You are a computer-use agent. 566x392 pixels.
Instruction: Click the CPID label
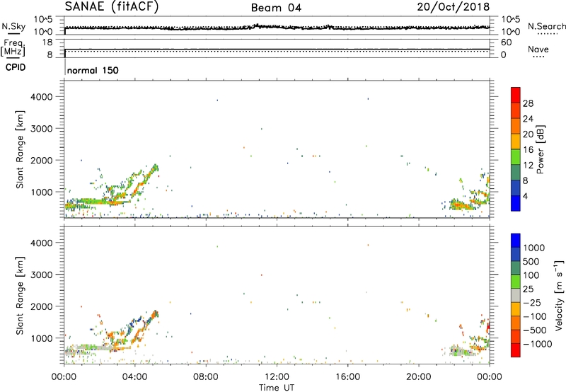[16, 67]
